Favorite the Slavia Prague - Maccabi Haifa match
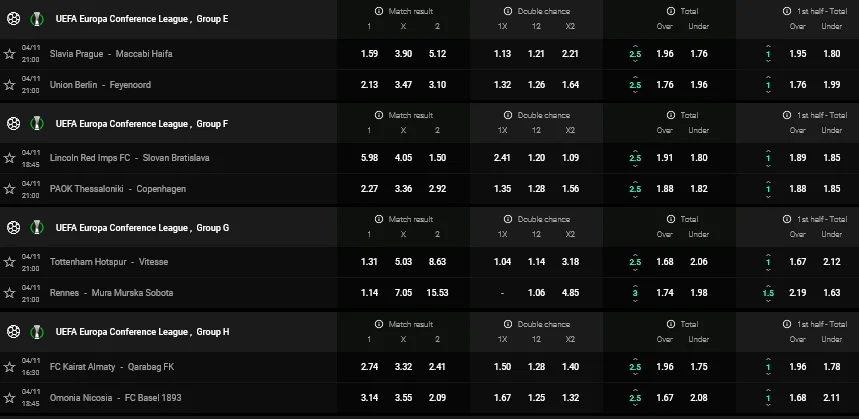The height and width of the screenshot is (419, 859). (10, 53)
